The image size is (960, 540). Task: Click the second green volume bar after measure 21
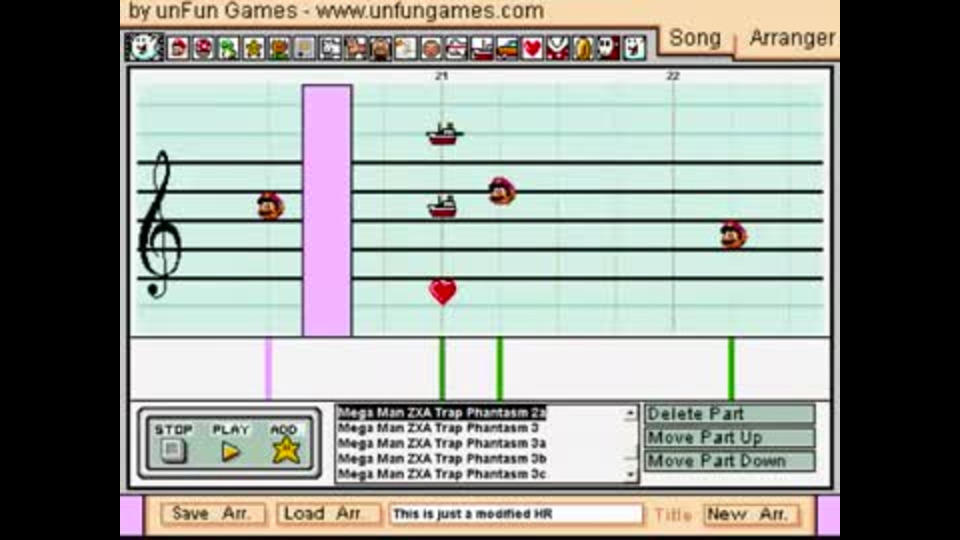pos(500,369)
